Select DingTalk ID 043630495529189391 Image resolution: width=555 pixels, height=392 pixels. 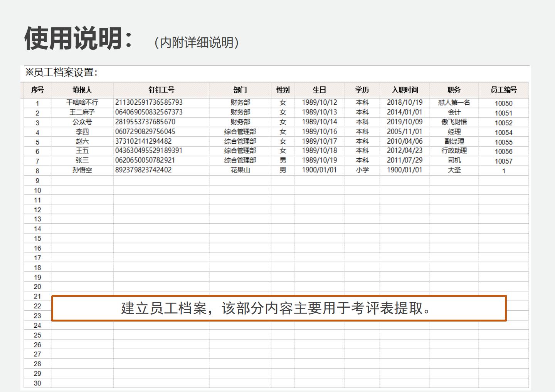[149, 151]
